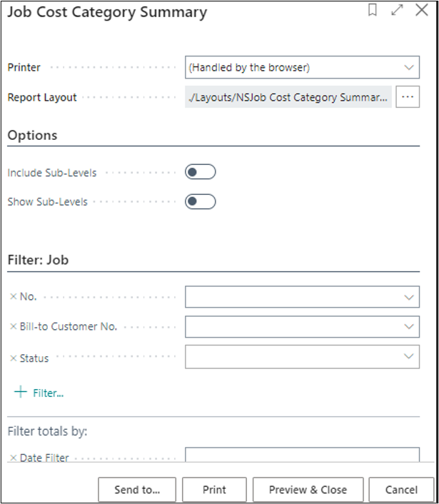This screenshot has height=504, width=439.
Task: Close the Job Cost Category Summary dialog
Action: pyautogui.click(x=421, y=11)
